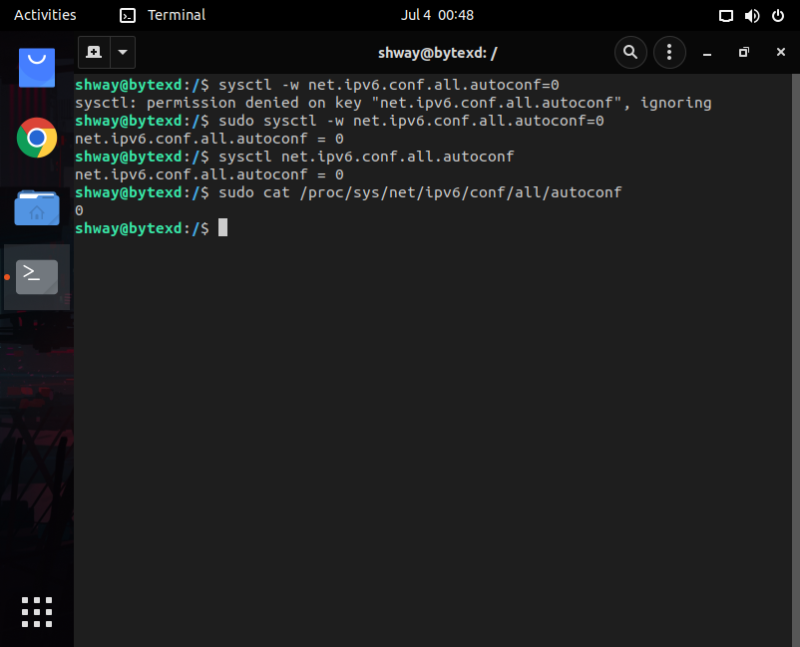Click the Terminal icon in dock
The image size is (800, 647).
[37, 276]
